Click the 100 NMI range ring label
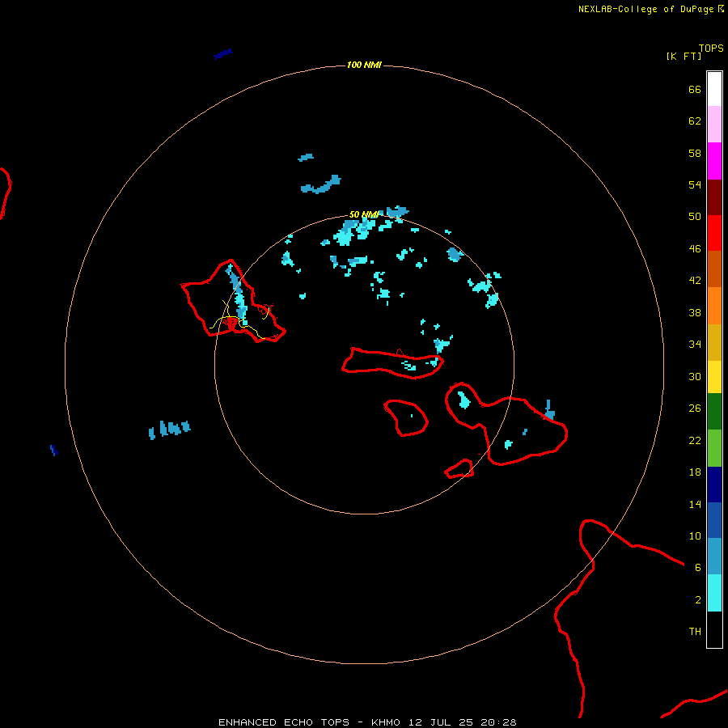This screenshot has width=728, height=728. [364, 65]
